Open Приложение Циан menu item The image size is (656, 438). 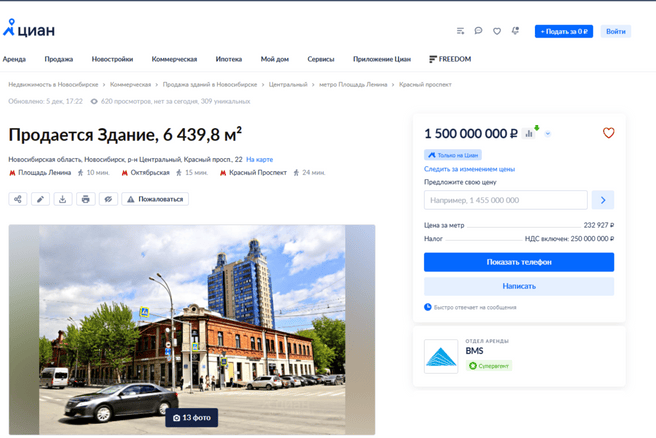(x=382, y=59)
